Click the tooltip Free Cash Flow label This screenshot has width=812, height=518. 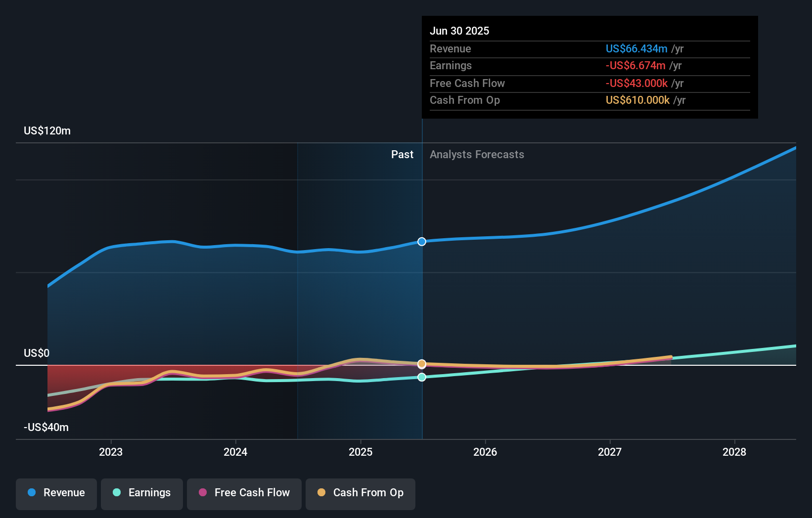click(467, 83)
